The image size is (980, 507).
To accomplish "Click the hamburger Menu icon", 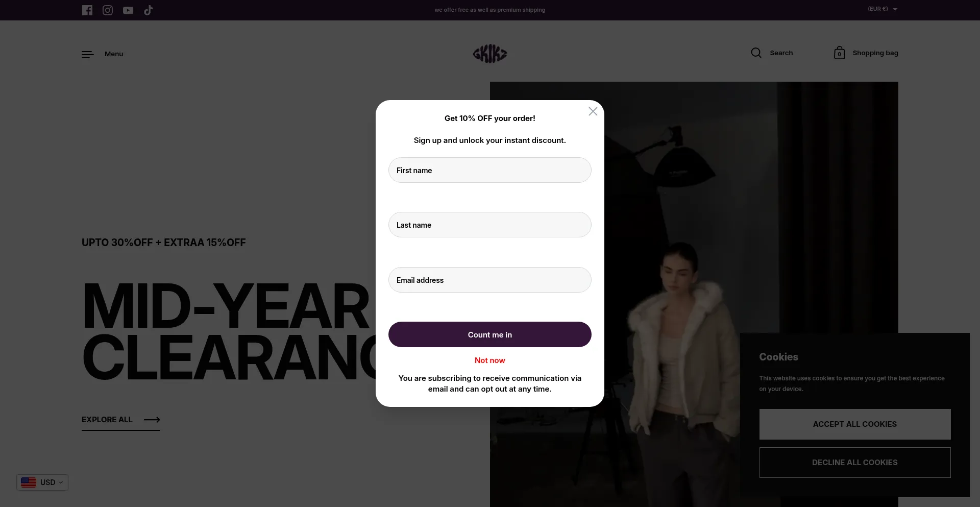I will (x=88, y=54).
